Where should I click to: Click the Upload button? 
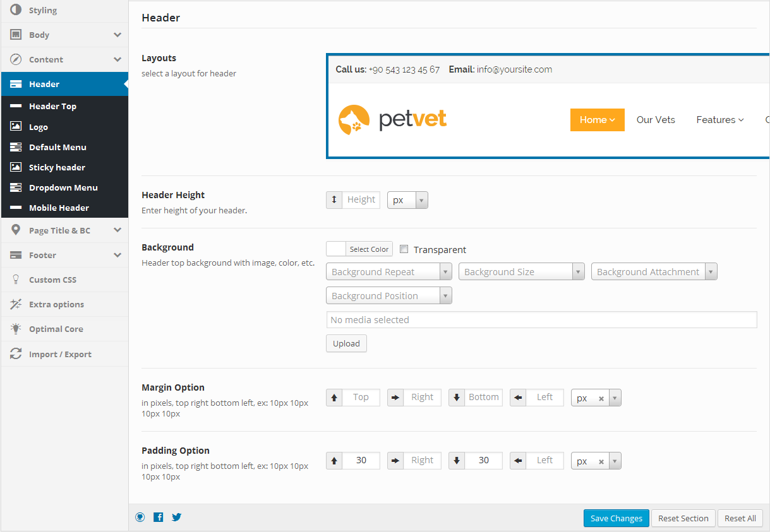pyautogui.click(x=346, y=343)
